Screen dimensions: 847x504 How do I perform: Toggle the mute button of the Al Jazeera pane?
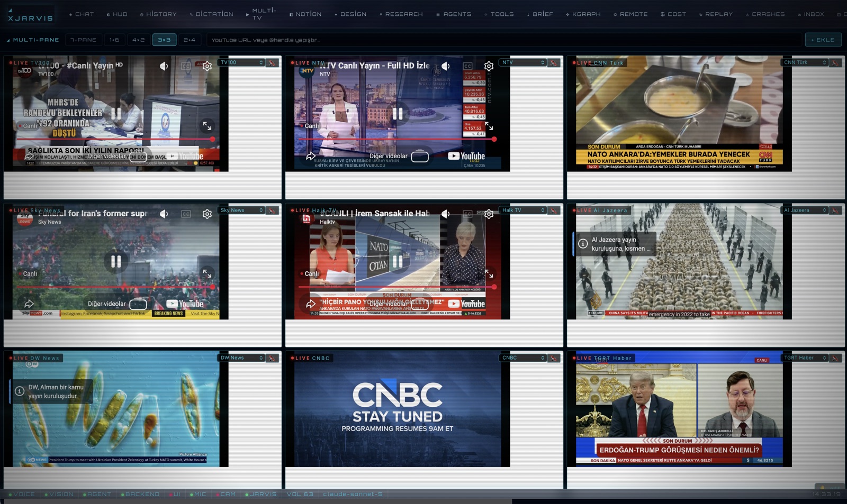tap(835, 210)
